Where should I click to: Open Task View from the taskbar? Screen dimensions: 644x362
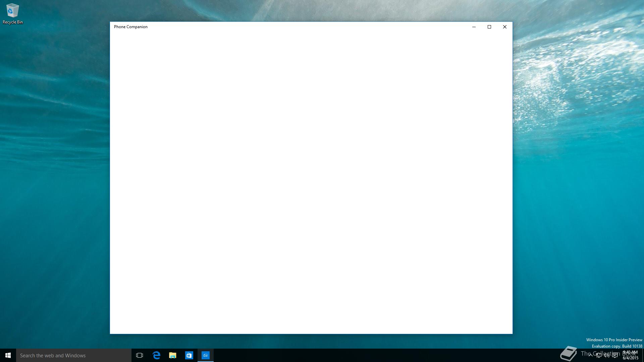tap(140, 355)
